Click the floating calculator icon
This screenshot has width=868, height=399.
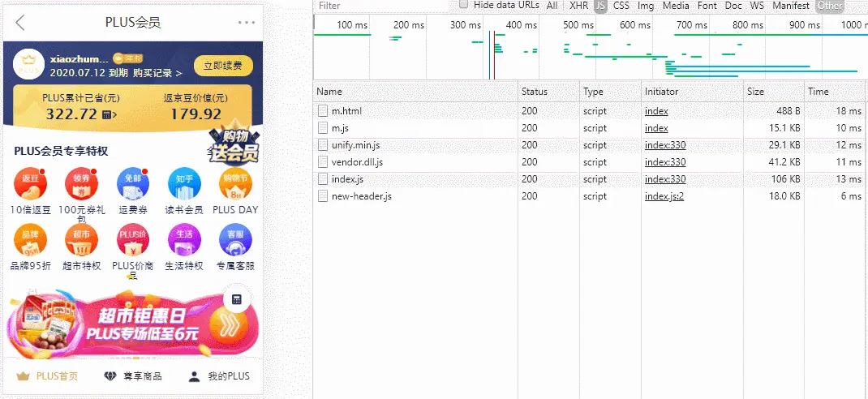(x=237, y=299)
